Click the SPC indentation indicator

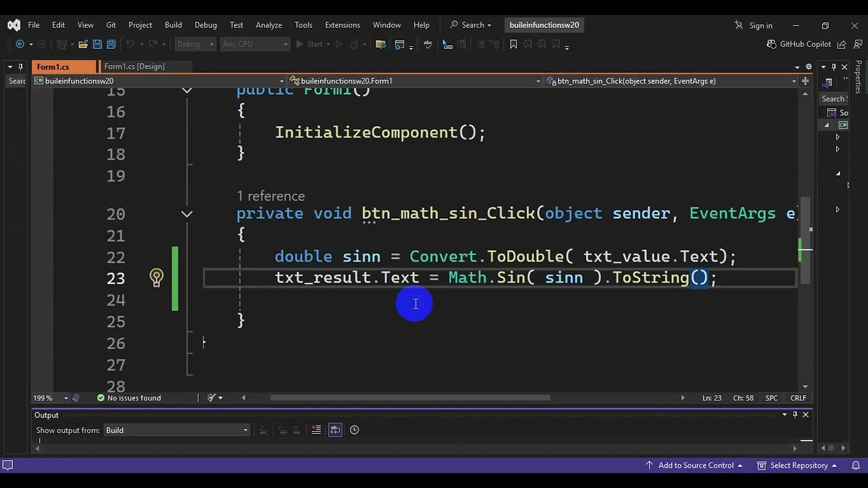(772, 398)
